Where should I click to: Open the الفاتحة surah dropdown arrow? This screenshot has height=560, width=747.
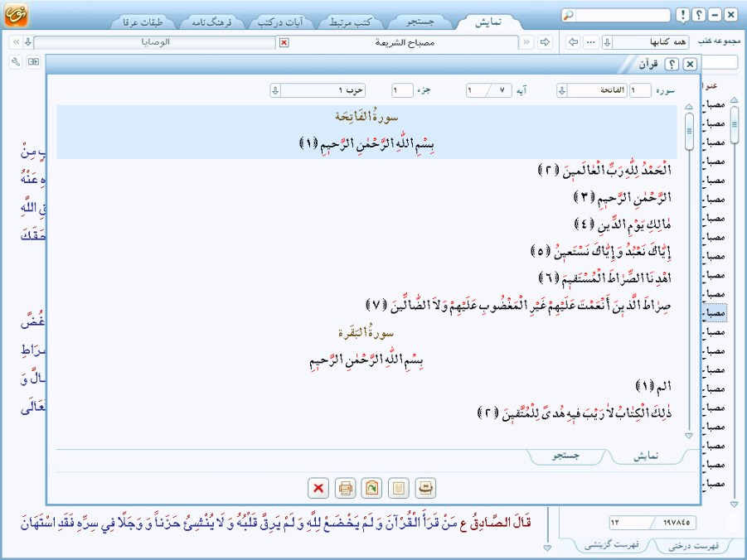562,90
